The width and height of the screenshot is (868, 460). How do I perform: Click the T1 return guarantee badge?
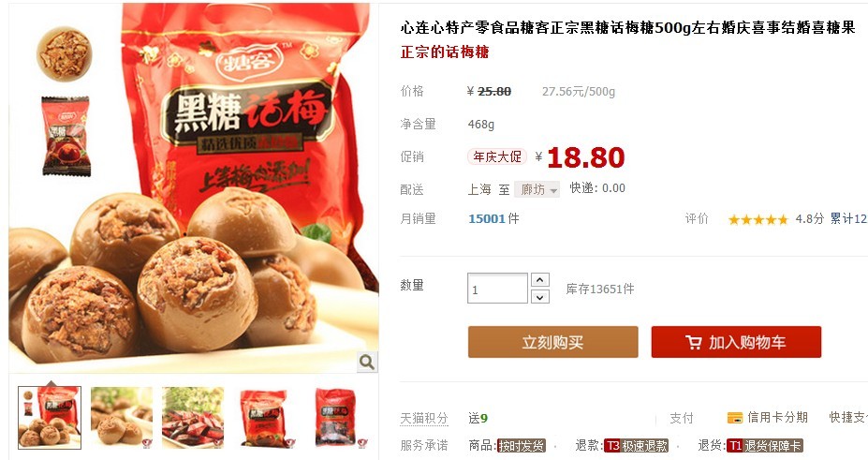pyautogui.click(x=764, y=446)
